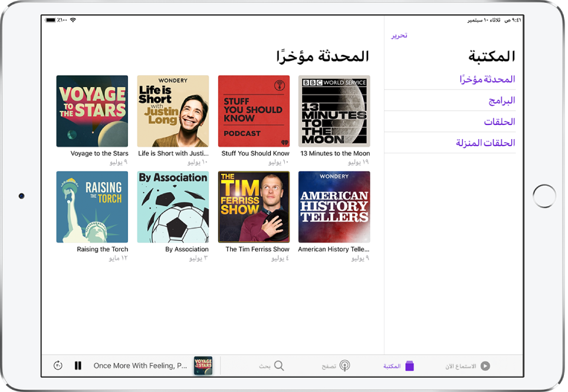Open the المحدثة مؤخرًا sidebar entry
The image size is (568, 392).
489,78
